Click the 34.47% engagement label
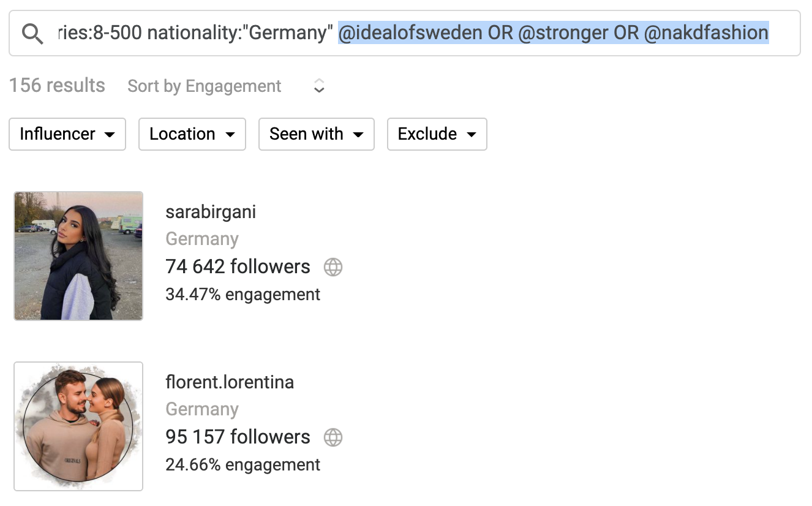 pyautogui.click(x=242, y=295)
